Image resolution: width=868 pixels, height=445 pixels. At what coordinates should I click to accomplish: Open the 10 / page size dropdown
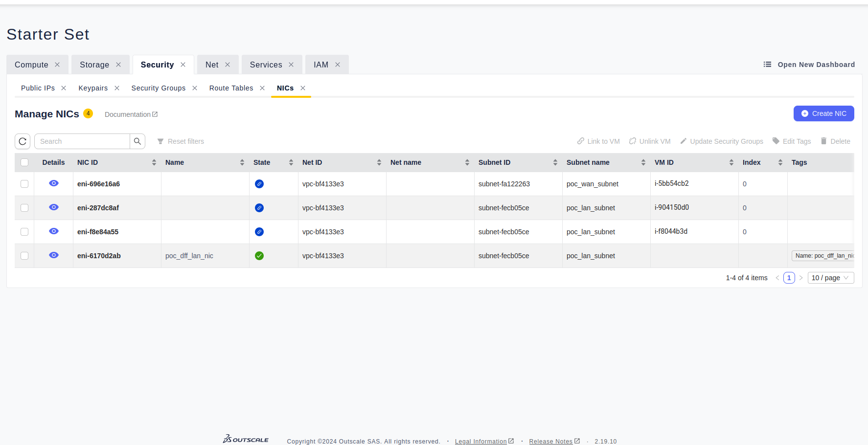pos(831,278)
